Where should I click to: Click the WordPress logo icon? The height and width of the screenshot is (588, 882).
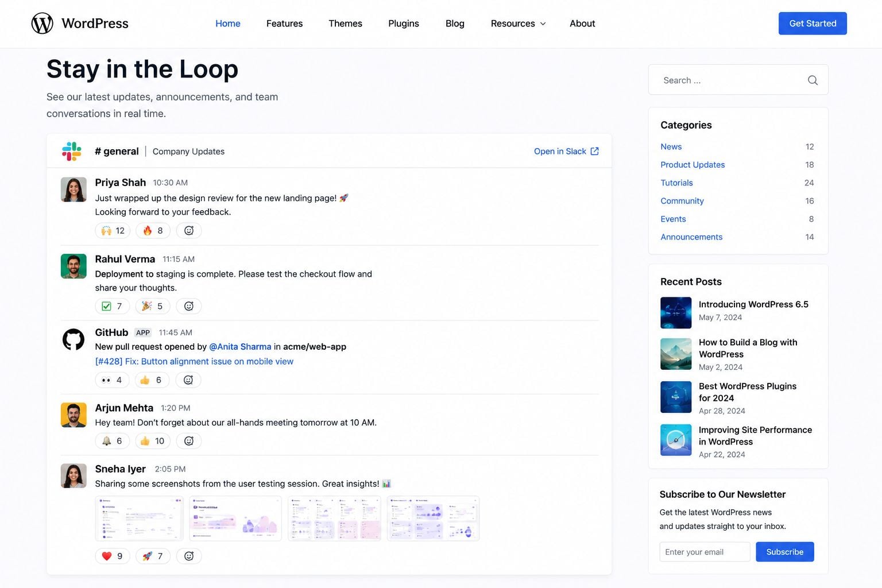(42, 24)
